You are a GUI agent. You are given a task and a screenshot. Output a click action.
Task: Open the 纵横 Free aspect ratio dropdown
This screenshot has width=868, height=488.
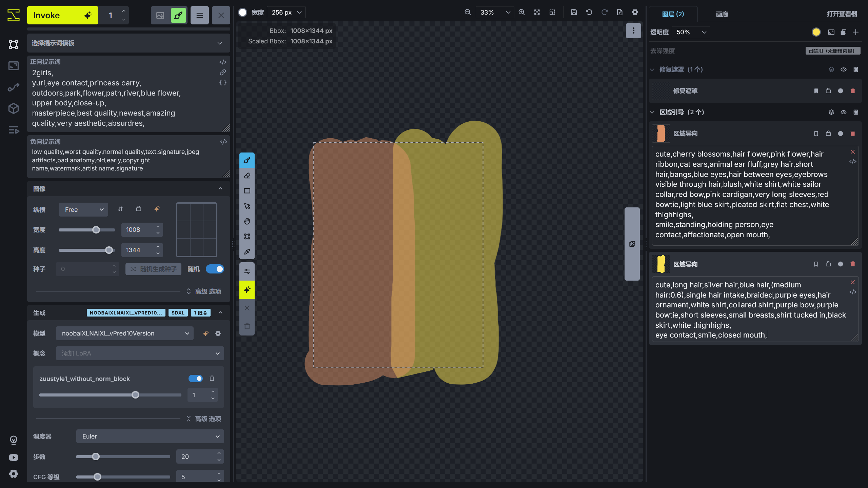coord(83,209)
